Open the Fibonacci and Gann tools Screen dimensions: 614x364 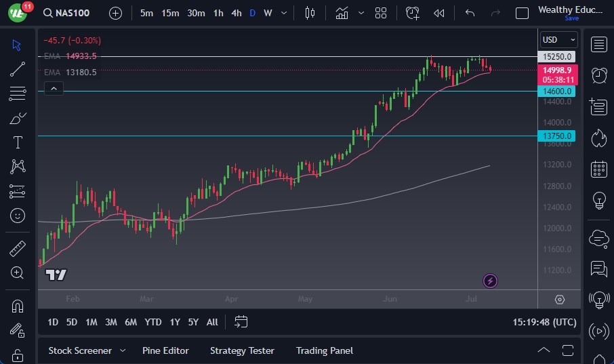point(17,94)
